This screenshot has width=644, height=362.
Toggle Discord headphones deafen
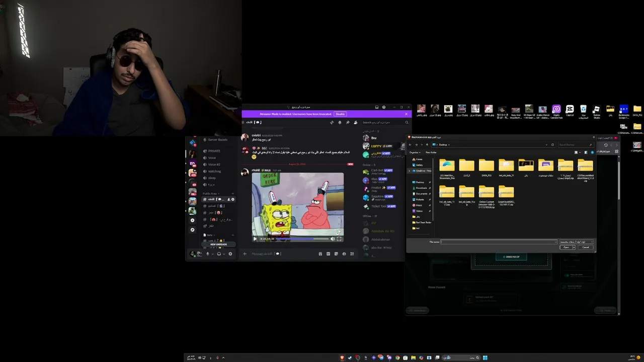pos(219,254)
